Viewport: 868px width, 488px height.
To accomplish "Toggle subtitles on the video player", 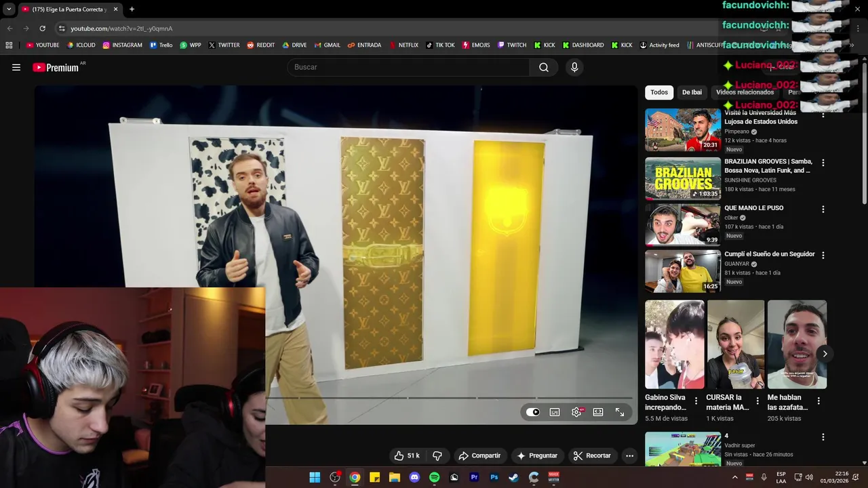I will click(555, 412).
